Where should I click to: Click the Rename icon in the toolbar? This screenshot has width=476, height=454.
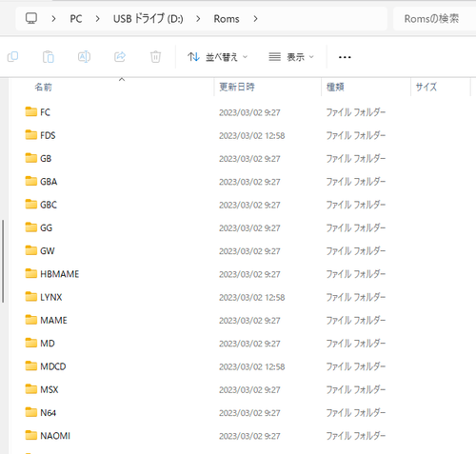(84, 57)
